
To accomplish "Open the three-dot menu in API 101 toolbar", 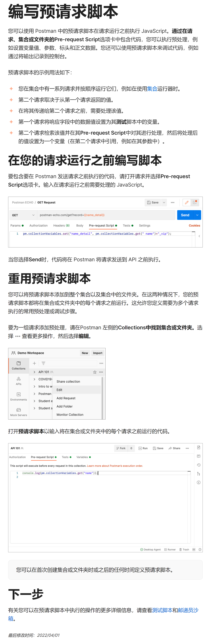I will (x=187, y=448).
